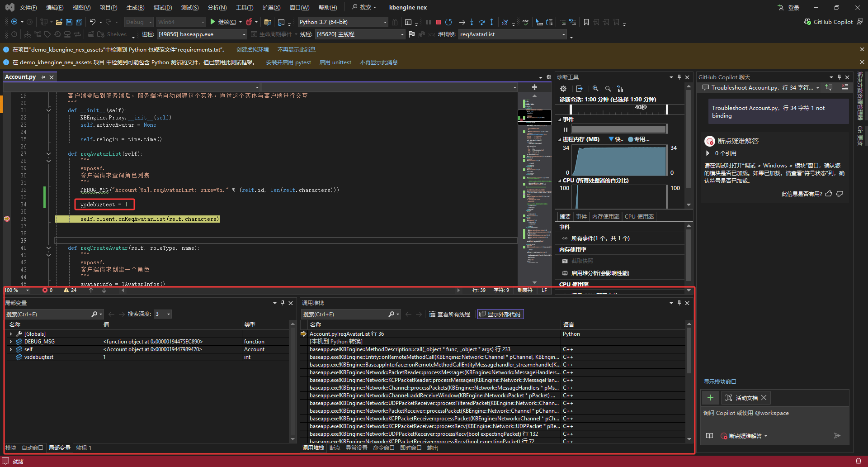This screenshot has width=868, height=467.
Task: Click the 继续(C) continue button
Action: (x=223, y=22)
